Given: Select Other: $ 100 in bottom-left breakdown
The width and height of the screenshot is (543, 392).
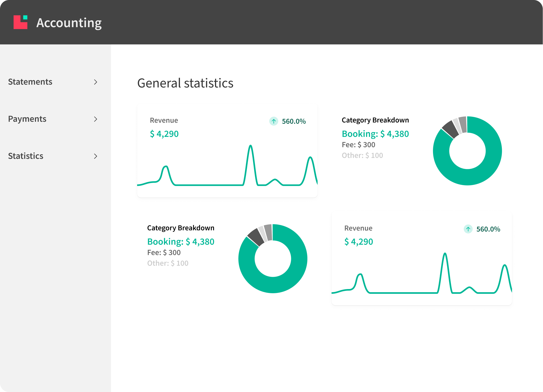Looking at the screenshot, I should coord(168,263).
